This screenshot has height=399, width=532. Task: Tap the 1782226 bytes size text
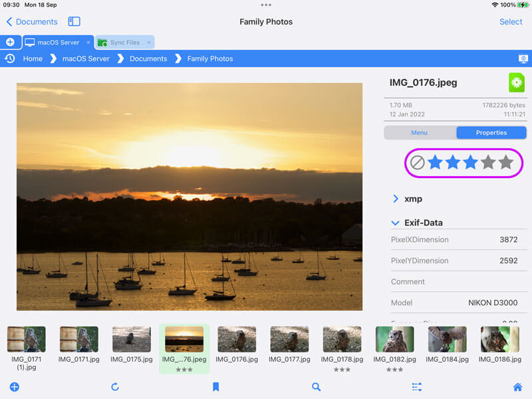point(503,105)
